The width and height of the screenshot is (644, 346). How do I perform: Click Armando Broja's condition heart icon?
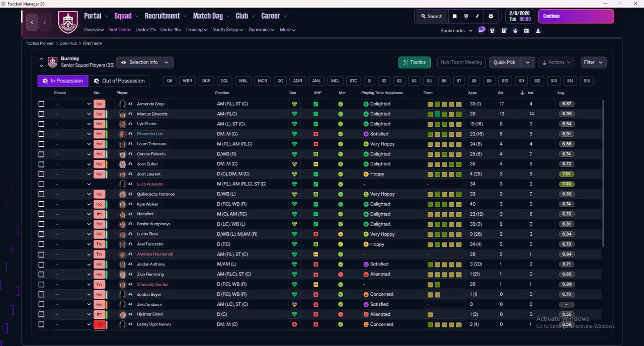point(294,104)
